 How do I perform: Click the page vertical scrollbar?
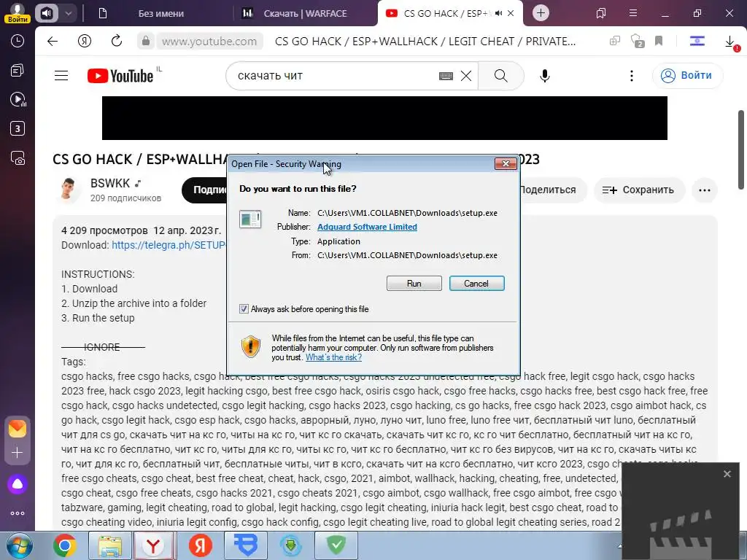coord(741,149)
